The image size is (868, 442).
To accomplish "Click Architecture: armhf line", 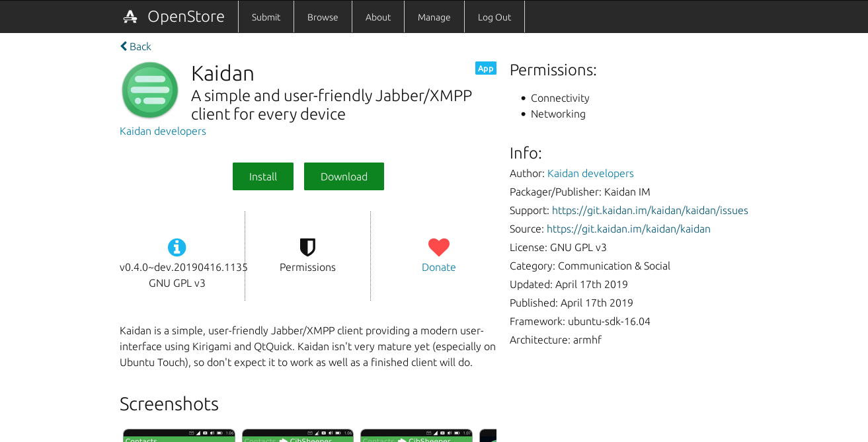I will pyautogui.click(x=555, y=340).
